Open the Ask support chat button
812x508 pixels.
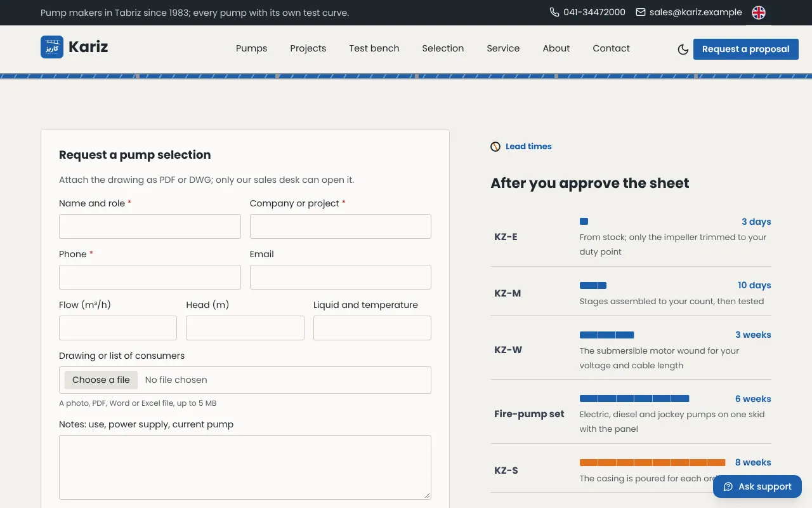click(757, 486)
